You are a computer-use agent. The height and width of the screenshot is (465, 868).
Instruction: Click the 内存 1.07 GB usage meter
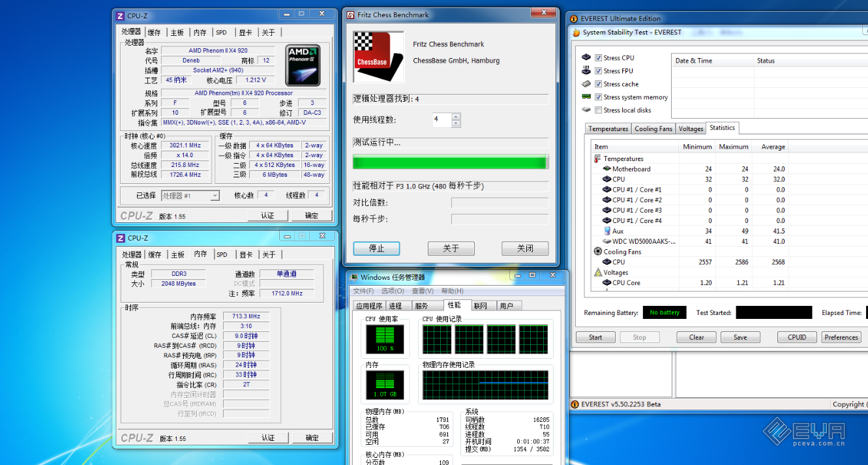click(x=385, y=385)
